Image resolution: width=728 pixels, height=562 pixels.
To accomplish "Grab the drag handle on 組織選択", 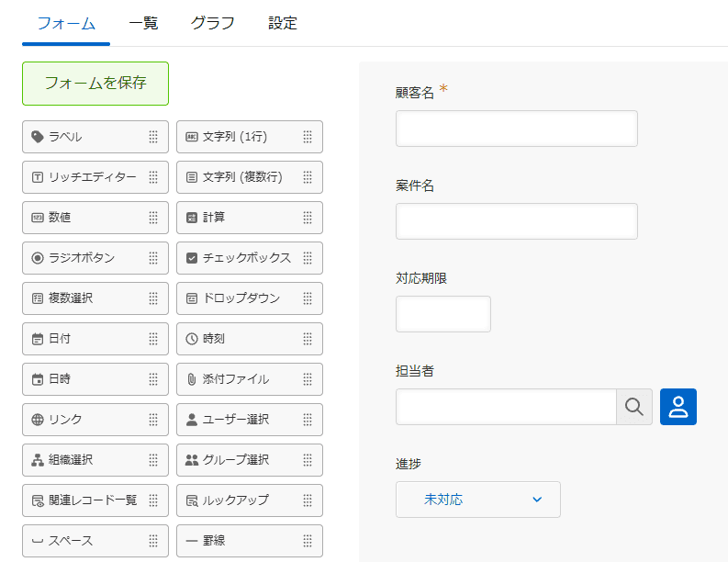I will coord(153,460).
